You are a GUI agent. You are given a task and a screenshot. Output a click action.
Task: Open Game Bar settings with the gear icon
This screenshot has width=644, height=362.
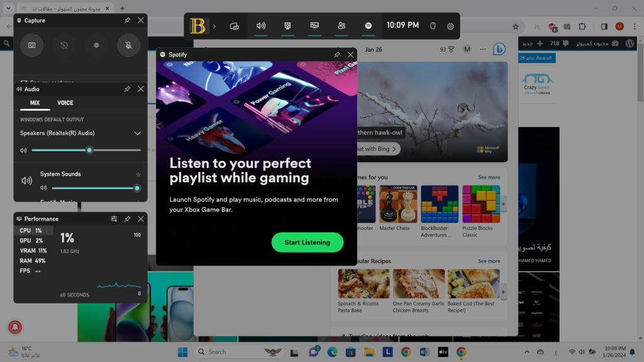[450, 26]
